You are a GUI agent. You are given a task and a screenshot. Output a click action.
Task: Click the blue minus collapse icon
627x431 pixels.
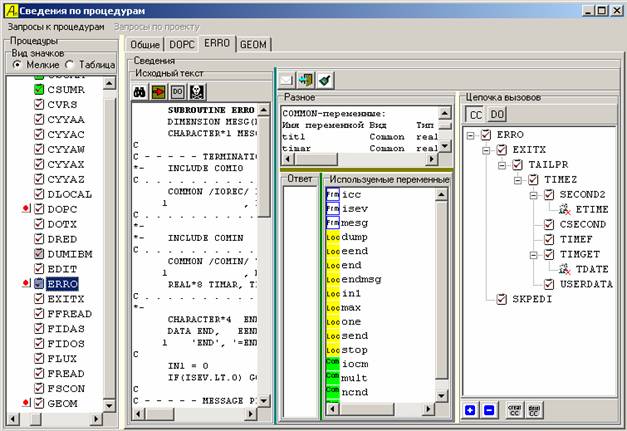(x=489, y=410)
